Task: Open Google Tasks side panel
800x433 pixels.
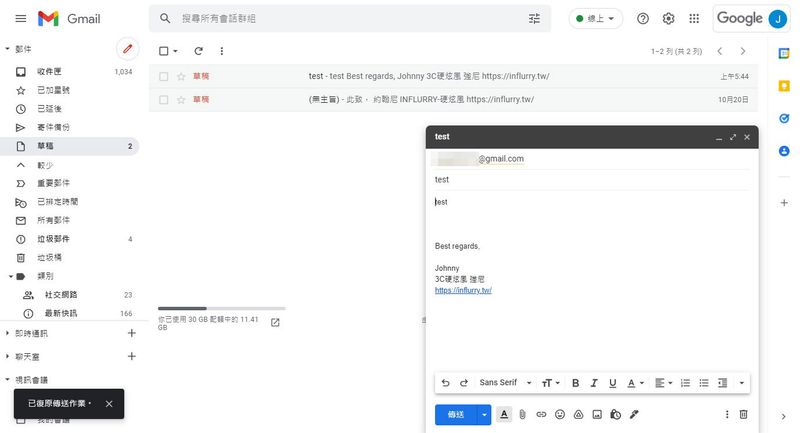Action: tap(784, 118)
